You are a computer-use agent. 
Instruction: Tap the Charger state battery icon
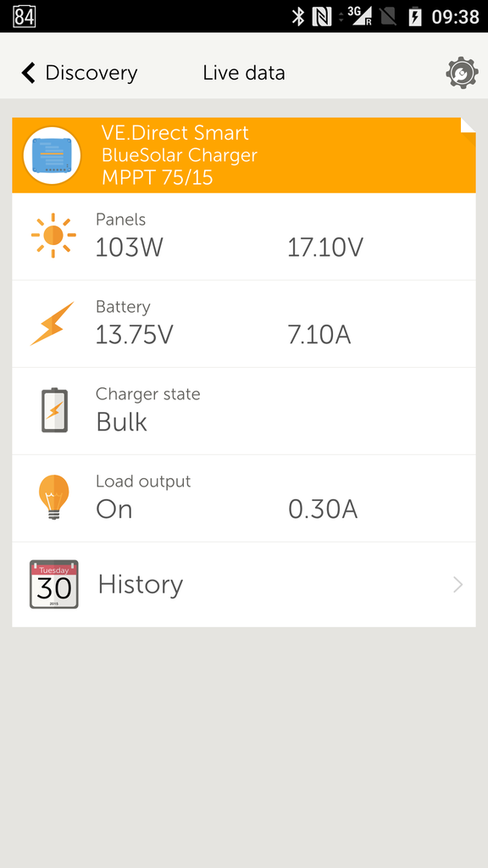tap(54, 410)
